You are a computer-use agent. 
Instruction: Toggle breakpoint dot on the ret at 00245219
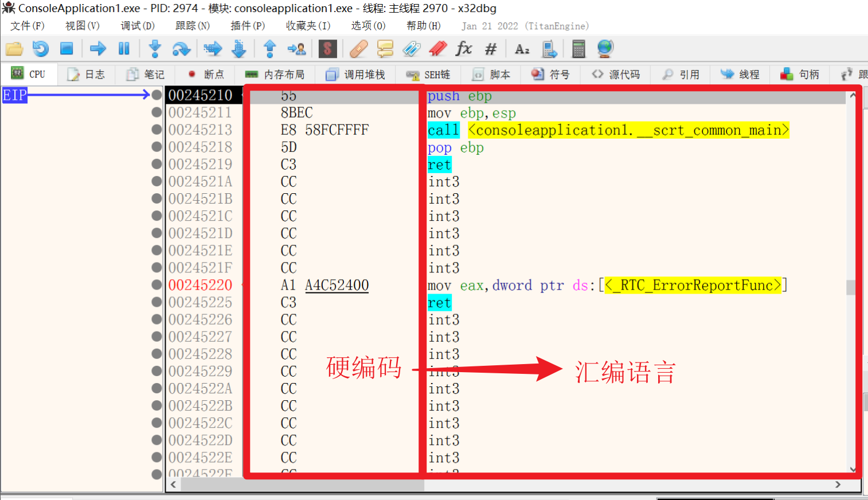[x=157, y=164]
